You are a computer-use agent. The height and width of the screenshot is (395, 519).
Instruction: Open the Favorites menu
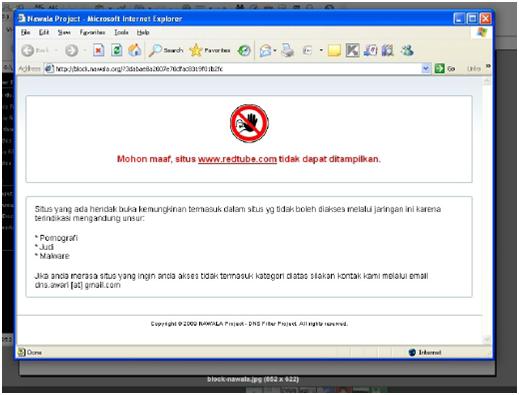92,32
